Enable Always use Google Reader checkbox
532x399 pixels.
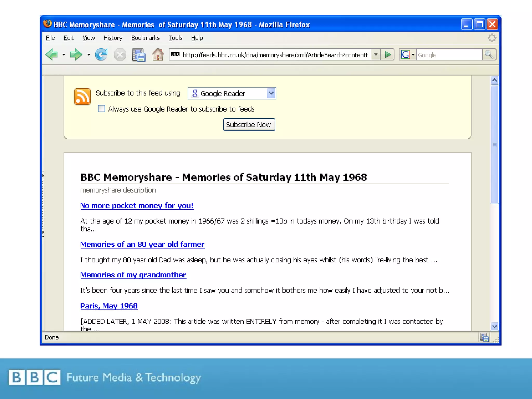[x=102, y=109]
